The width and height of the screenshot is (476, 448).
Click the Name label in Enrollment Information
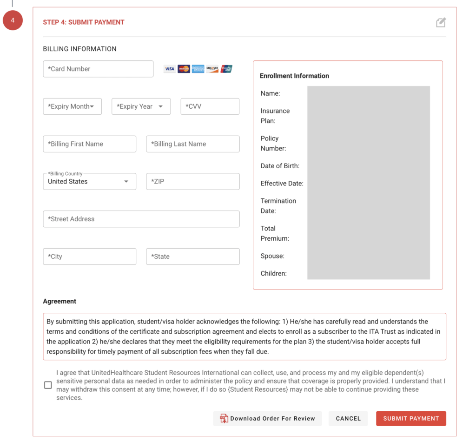pos(270,93)
